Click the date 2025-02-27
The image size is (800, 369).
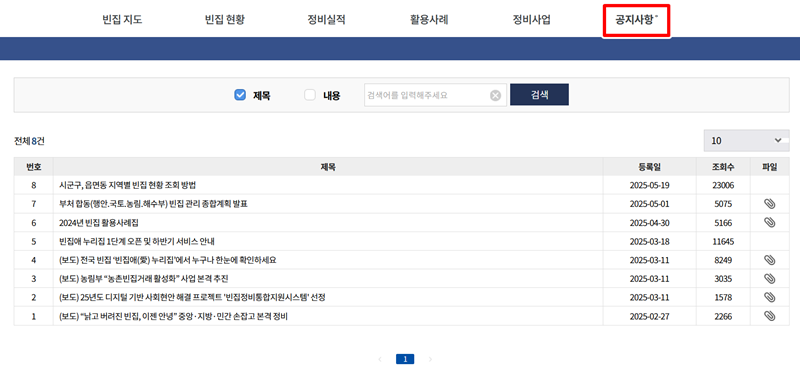click(x=649, y=316)
